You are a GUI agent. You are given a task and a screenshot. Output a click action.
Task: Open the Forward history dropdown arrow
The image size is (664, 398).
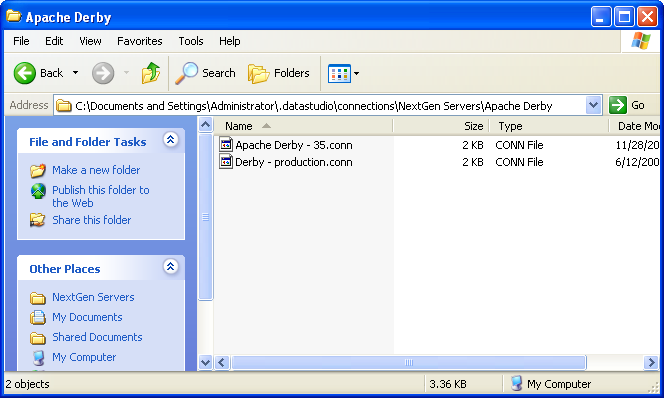pyautogui.click(x=126, y=73)
